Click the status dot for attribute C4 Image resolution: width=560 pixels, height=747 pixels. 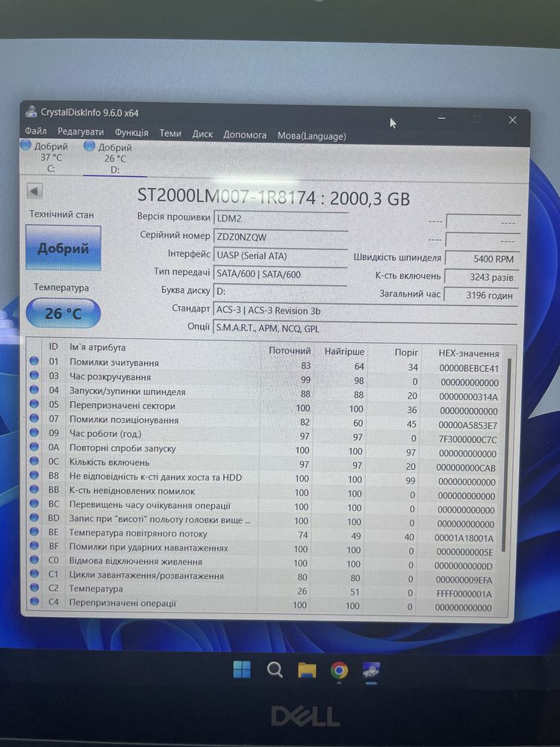34,601
